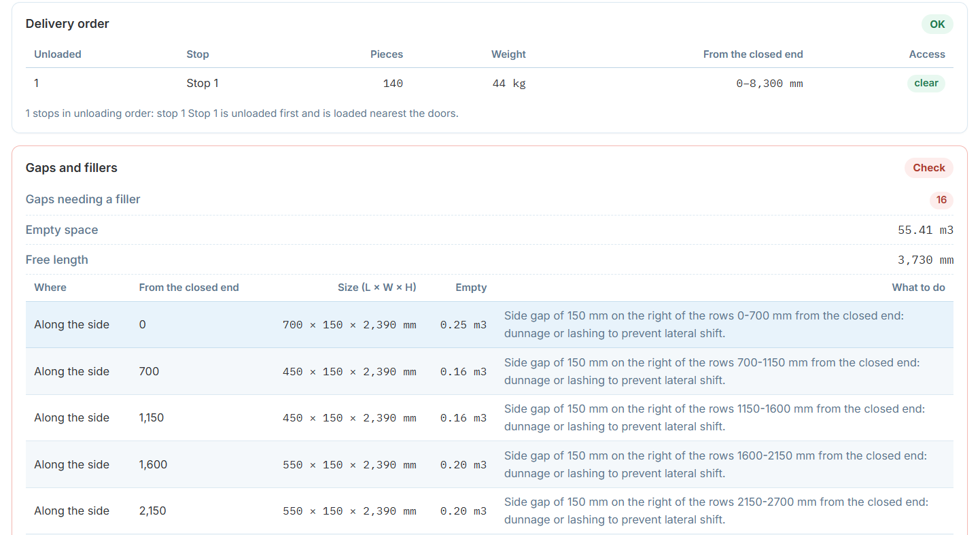Click the Delivery order heading

(x=67, y=24)
